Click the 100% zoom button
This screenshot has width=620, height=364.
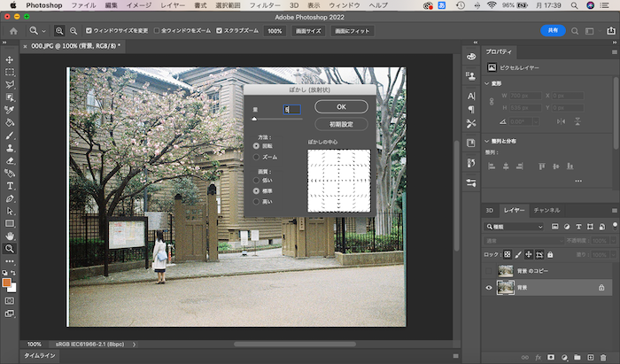[x=275, y=31]
